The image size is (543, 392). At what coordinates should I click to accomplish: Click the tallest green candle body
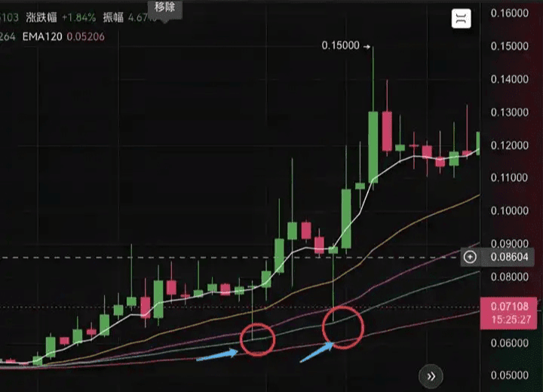click(x=373, y=146)
